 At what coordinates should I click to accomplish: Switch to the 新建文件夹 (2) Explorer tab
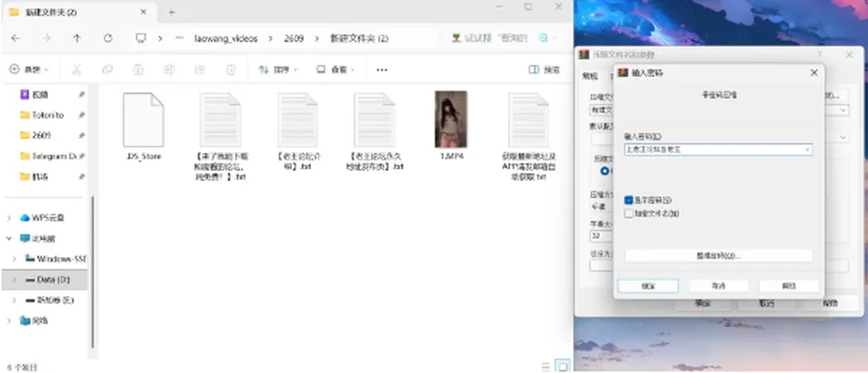[78, 12]
